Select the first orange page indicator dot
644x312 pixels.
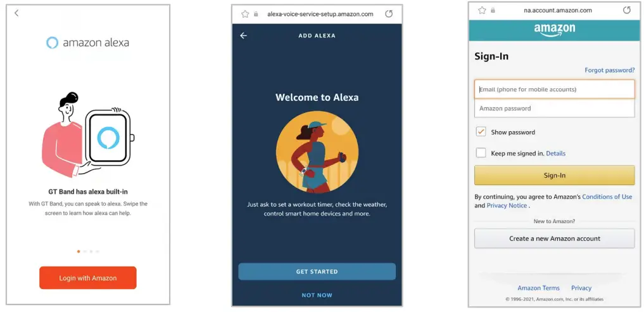pyautogui.click(x=79, y=251)
